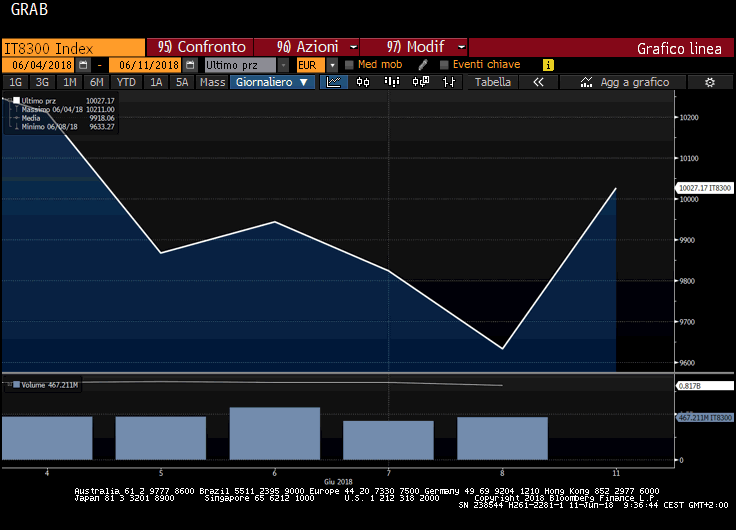The image size is (736, 530).
Task: Click the yellow info icon
Action: (548, 65)
